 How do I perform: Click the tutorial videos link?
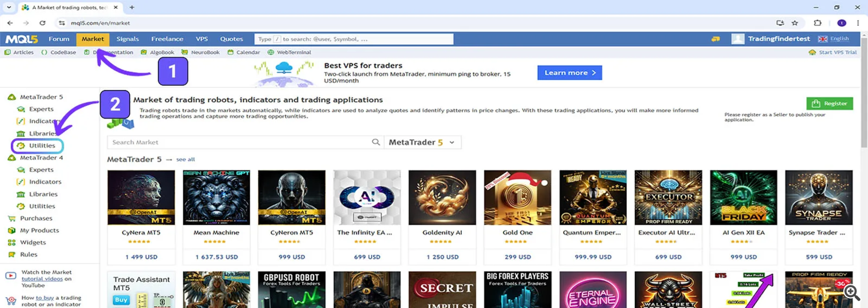[x=42, y=279]
